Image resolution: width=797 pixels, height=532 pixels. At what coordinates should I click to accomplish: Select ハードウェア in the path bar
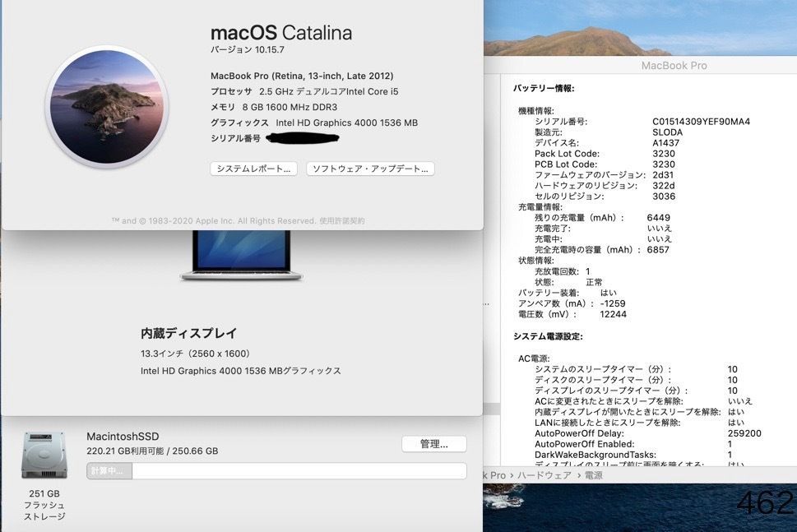click(544, 475)
